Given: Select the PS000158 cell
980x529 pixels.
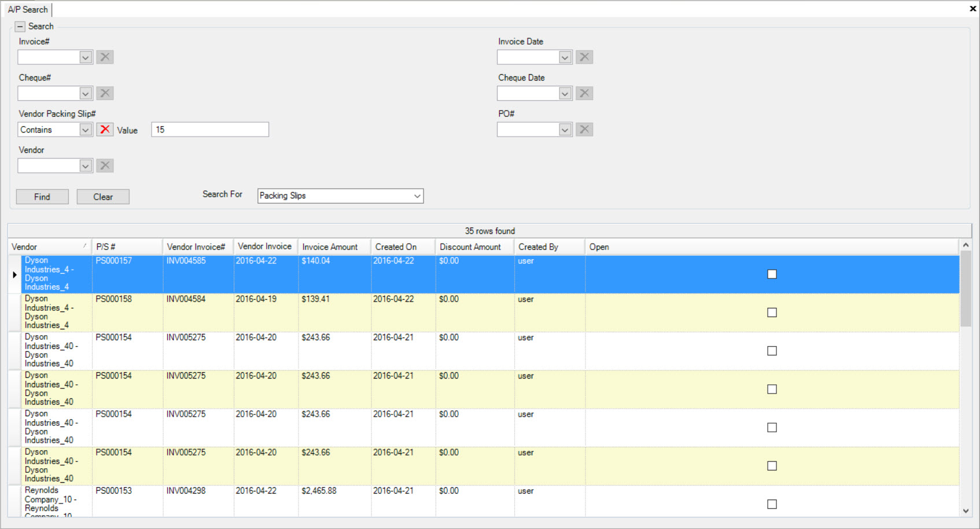Looking at the screenshot, I should pos(127,313).
